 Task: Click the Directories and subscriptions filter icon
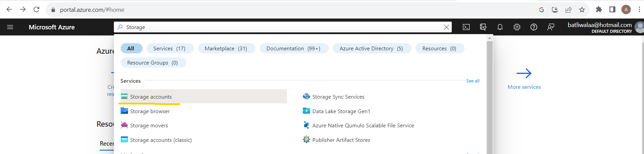pos(483,27)
